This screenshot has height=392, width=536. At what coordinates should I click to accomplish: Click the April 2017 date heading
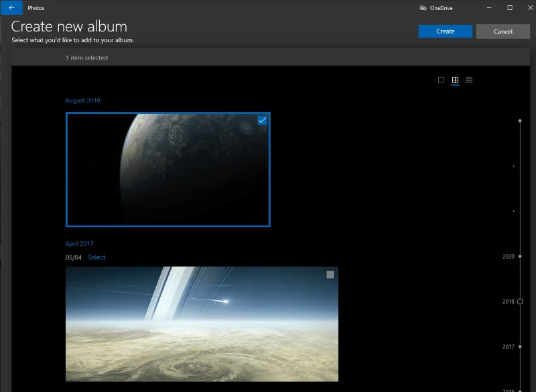tap(79, 244)
